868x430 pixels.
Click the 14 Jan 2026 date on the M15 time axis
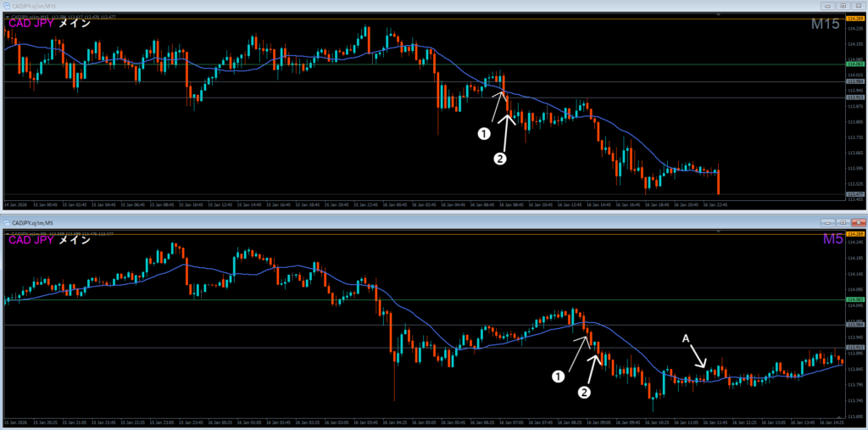tap(14, 204)
